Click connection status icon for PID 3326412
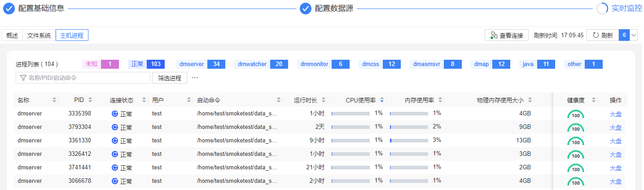The height and width of the screenshot is (190, 644). click(x=115, y=154)
